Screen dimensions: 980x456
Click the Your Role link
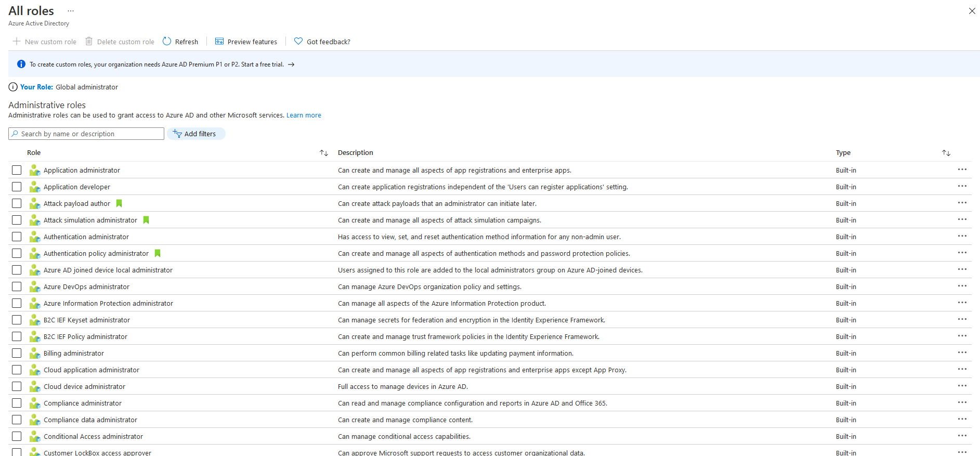coord(36,87)
